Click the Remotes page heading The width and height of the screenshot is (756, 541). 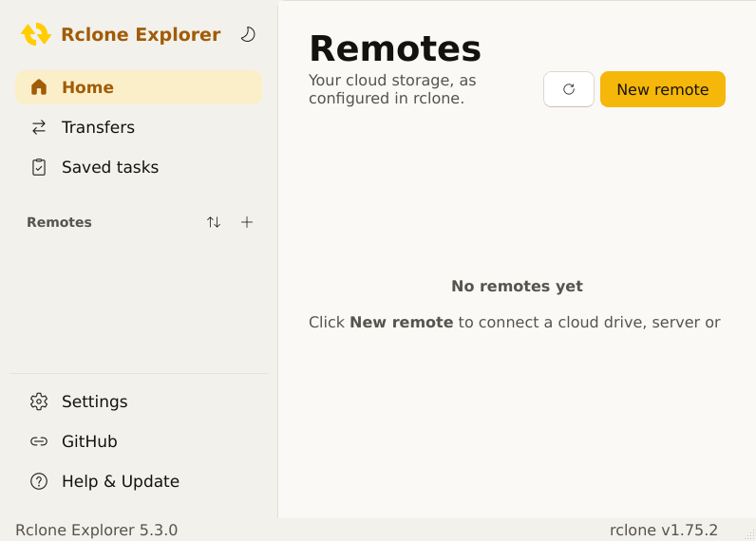click(x=395, y=49)
